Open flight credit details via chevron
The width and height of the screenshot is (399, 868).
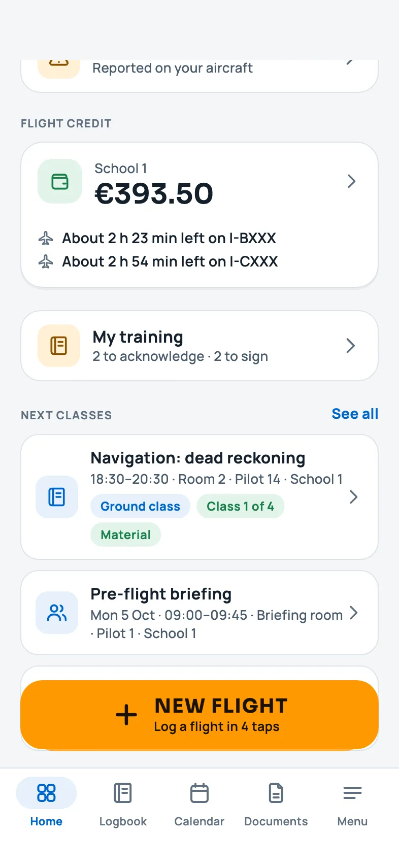351,181
